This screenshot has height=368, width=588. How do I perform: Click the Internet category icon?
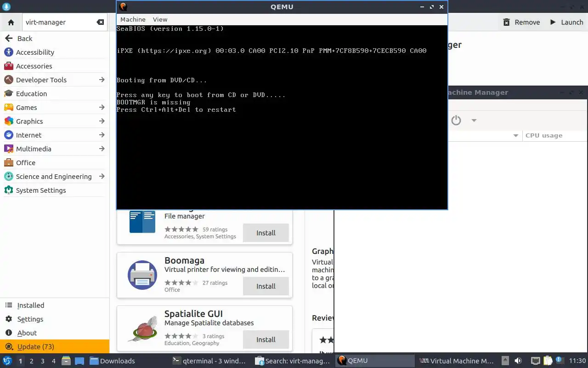click(9, 135)
